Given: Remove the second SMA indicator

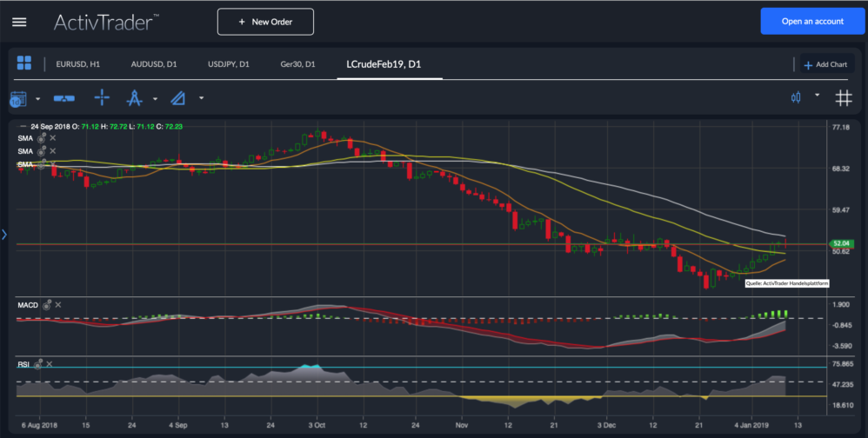Looking at the screenshot, I should [52, 151].
